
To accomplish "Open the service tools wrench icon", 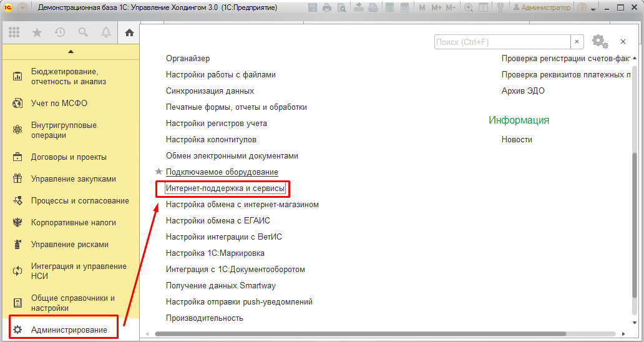I will click(500, 7).
